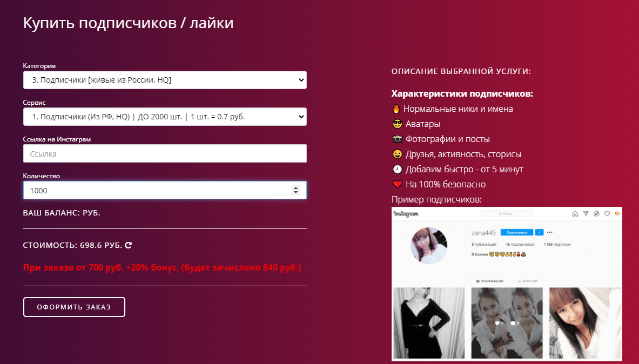Open the Категория dropdown
The height and width of the screenshot is (364, 639).
tap(165, 80)
